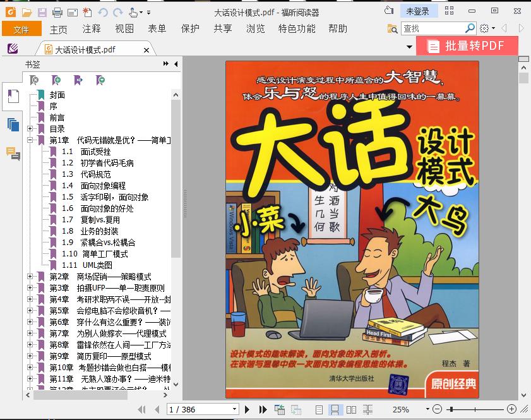Click the book cover page
531x420 pixels.
click(352, 230)
